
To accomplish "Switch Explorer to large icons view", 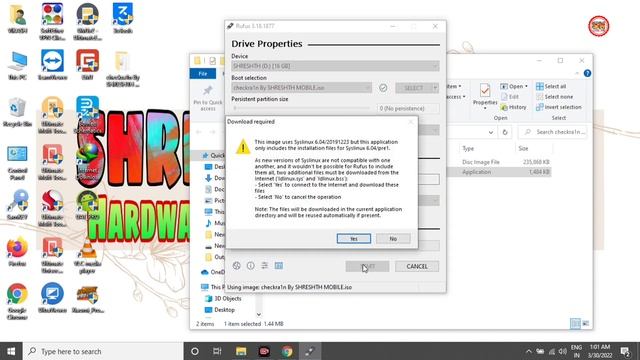I will (x=586, y=324).
